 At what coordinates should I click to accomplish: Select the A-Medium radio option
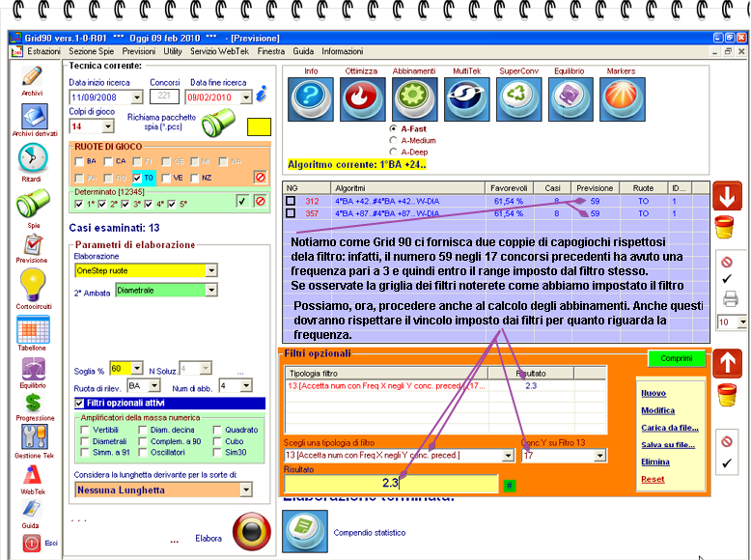click(393, 140)
